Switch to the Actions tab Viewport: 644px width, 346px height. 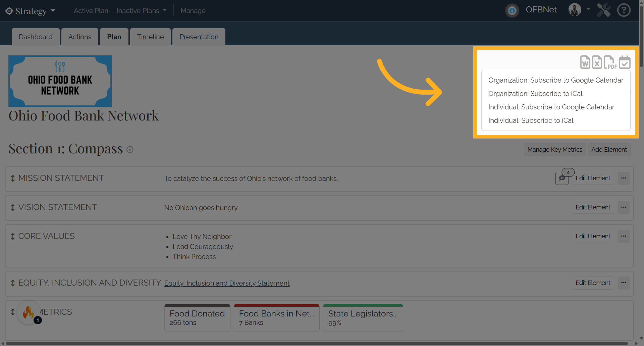coord(80,37)
